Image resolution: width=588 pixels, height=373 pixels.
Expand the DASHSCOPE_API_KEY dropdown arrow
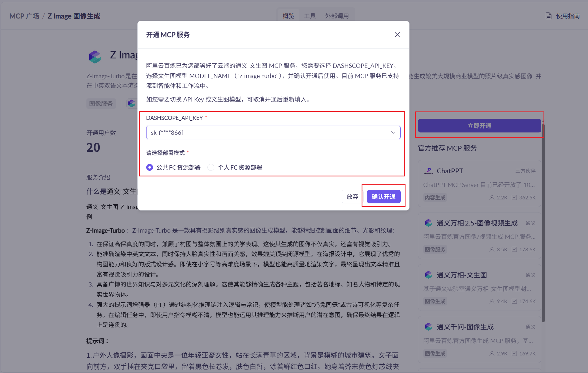tap(393, 132)
